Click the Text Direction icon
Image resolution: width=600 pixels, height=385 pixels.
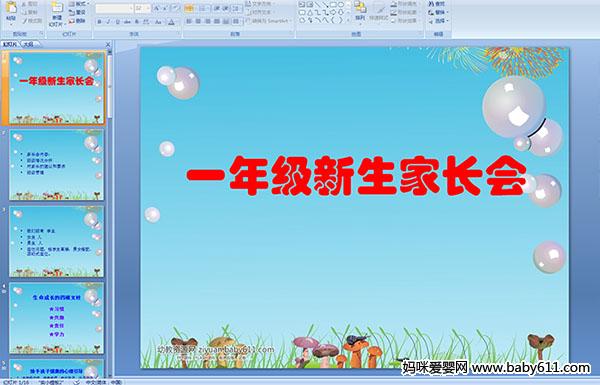tap(248, 3)
